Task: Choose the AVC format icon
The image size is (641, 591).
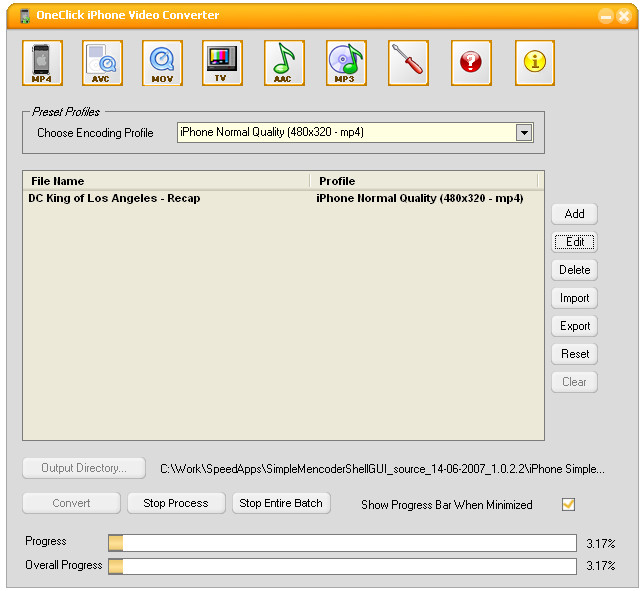Action: pos(102,63)
